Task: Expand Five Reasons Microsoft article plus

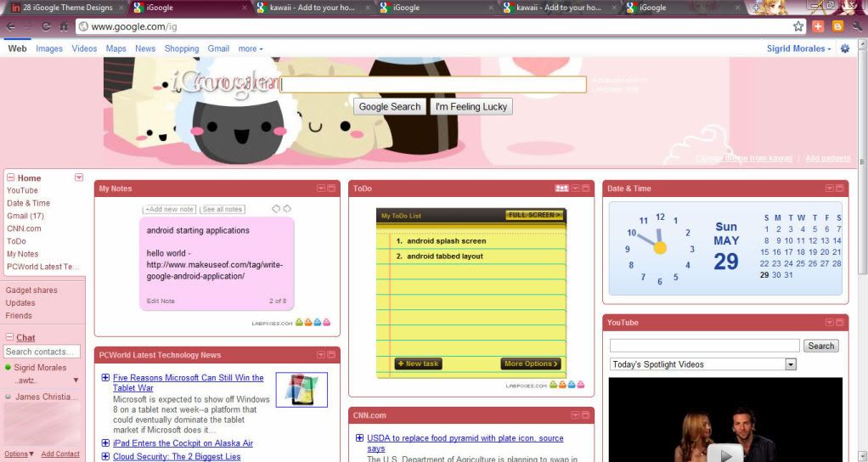Action: point(105,378)
